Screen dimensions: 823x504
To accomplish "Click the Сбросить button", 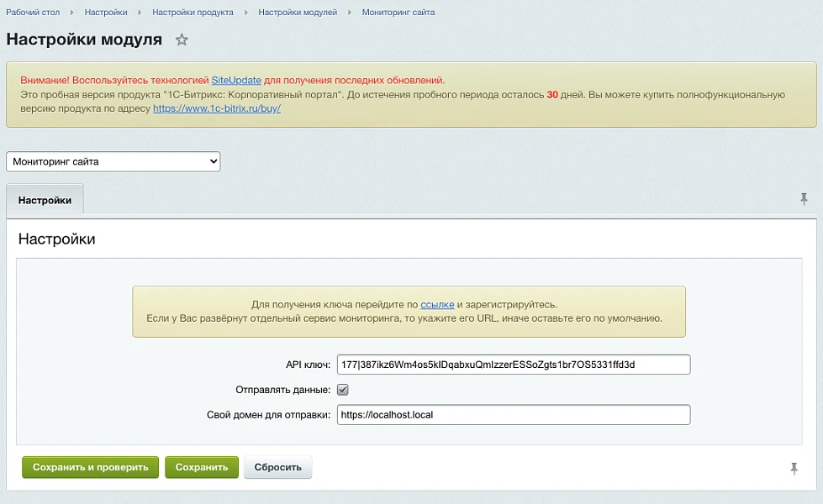I will 277,467.
